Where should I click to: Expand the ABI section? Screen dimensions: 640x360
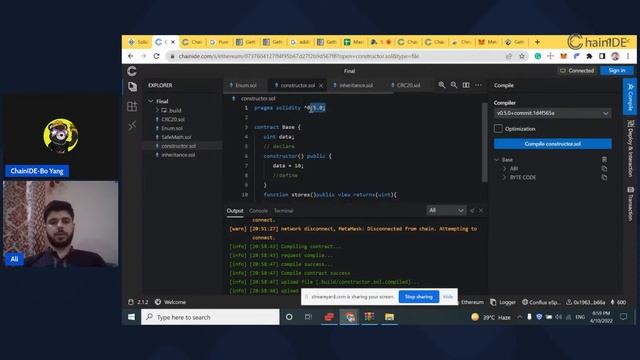[x=504, y=169]
